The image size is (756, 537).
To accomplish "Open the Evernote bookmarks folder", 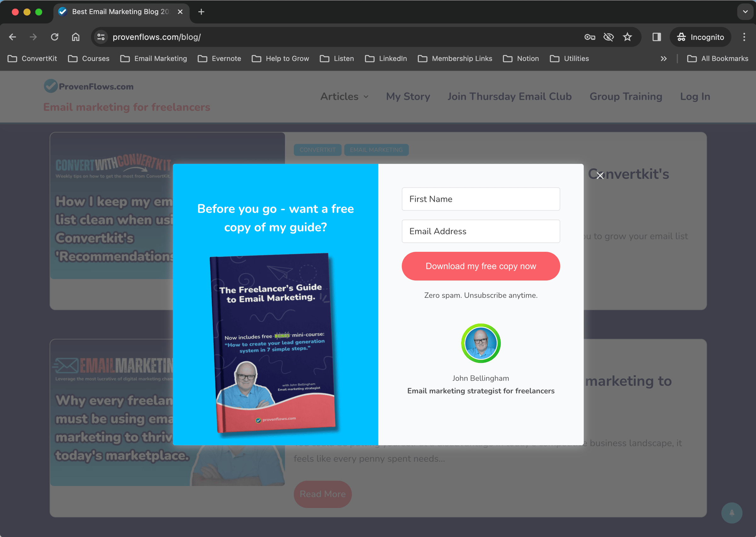I will pos(220,59).
